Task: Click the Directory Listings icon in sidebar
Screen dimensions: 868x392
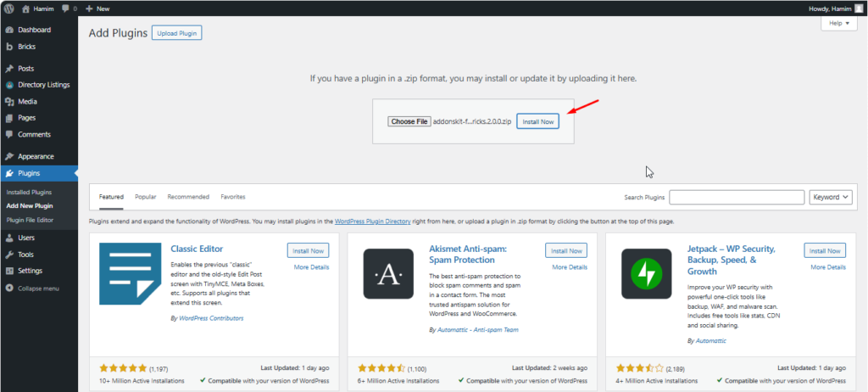Action: 8,85
